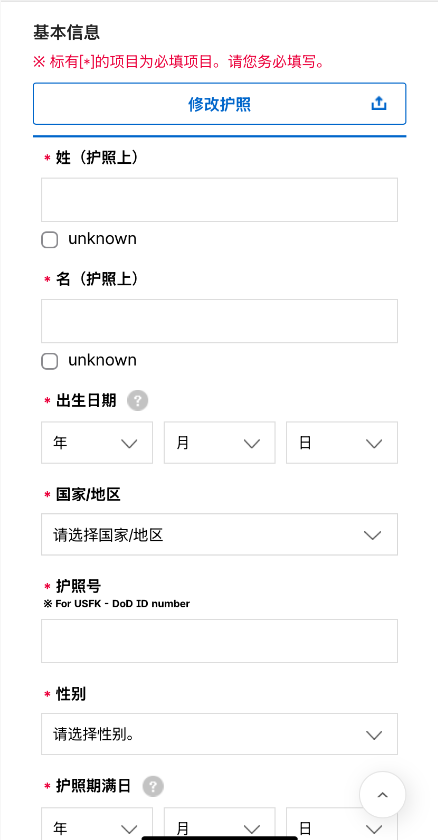Open passport expiry 年 dropdown
The image size is (438, 840).
[97, 824]
